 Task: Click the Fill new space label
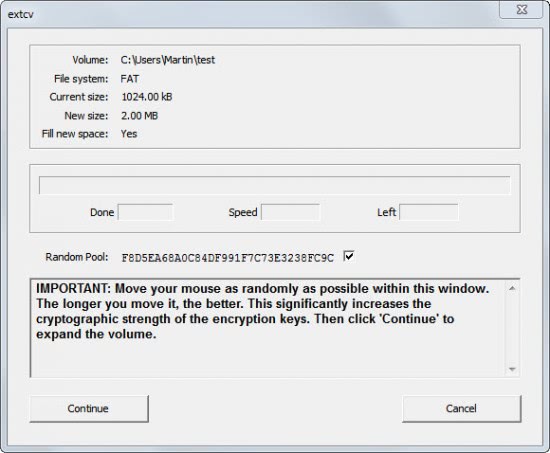coord(75,134)
